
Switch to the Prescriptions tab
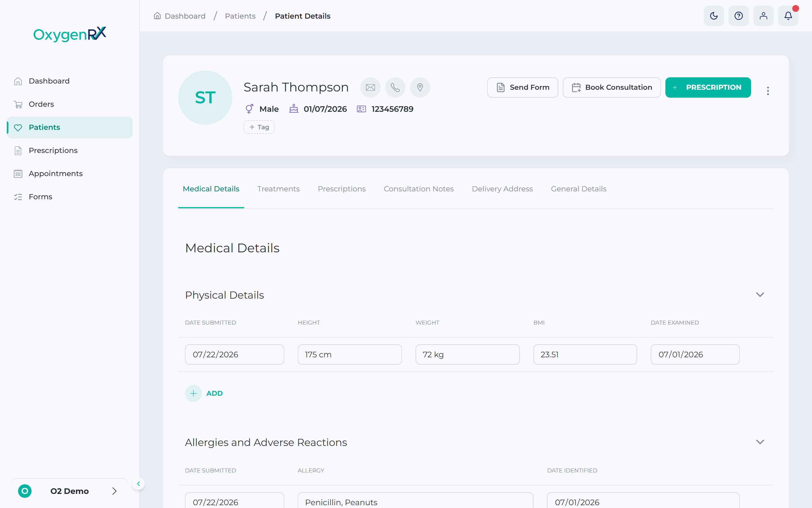pos(342,189)
